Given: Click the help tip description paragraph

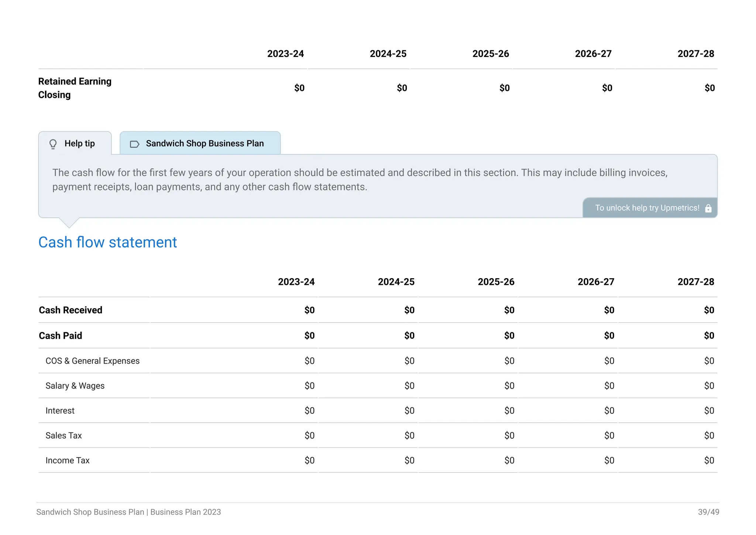Looking at the screenshot, I should [360, 180].
